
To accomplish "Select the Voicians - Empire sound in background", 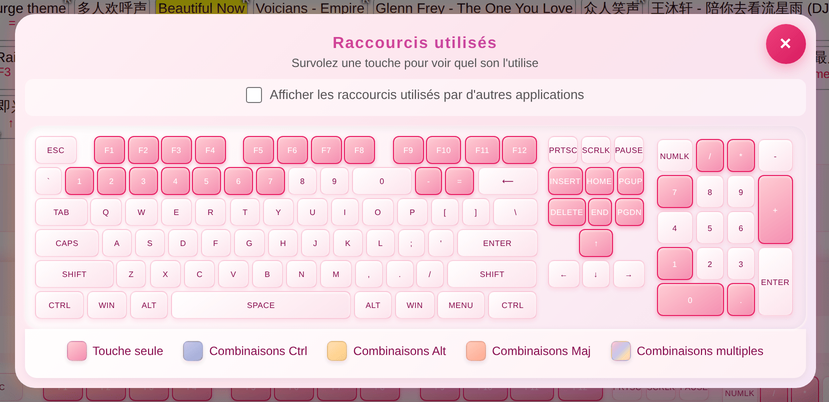I will tap(310, 8).
